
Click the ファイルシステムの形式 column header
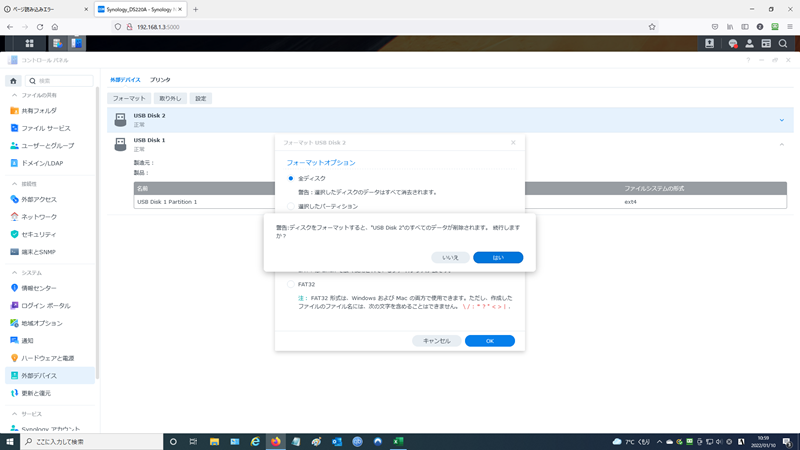click(x=654, y=189)
